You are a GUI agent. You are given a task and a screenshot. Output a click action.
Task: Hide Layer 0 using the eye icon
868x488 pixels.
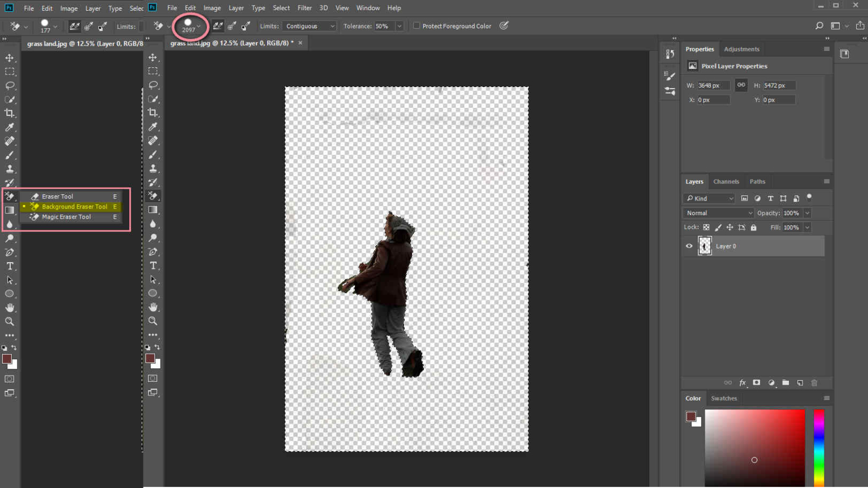(x=689, y=246)
